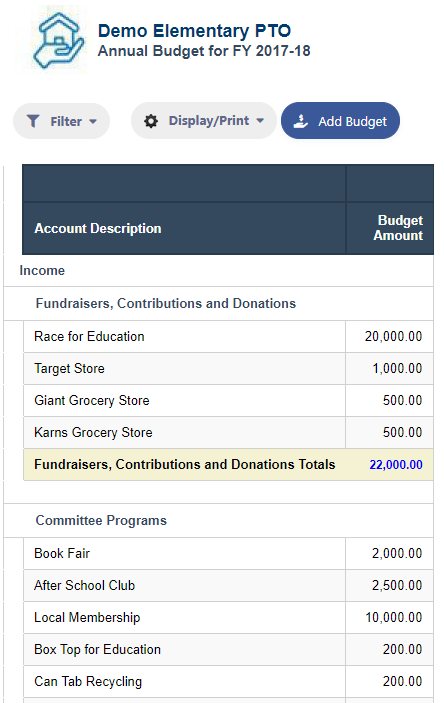Open the Giant Grocery Store entry

pyautogui.click(x=228, y=400)
